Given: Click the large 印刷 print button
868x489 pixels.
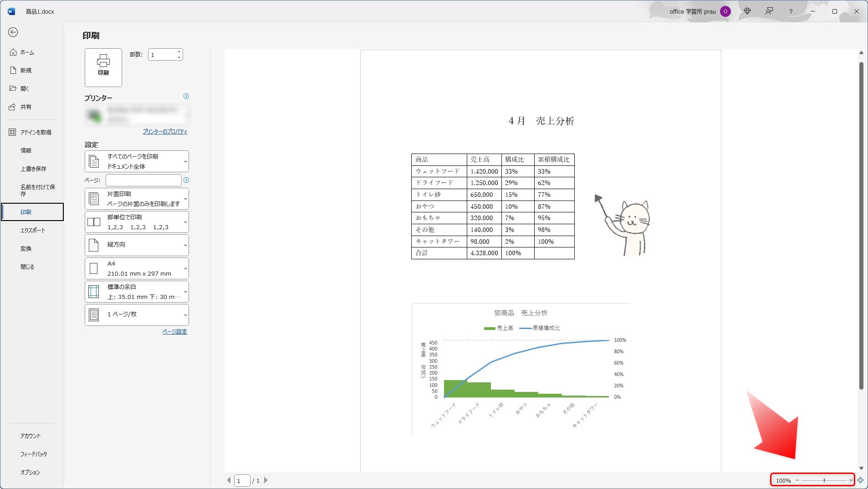Looking at the screenshot, I should (103, 67).
